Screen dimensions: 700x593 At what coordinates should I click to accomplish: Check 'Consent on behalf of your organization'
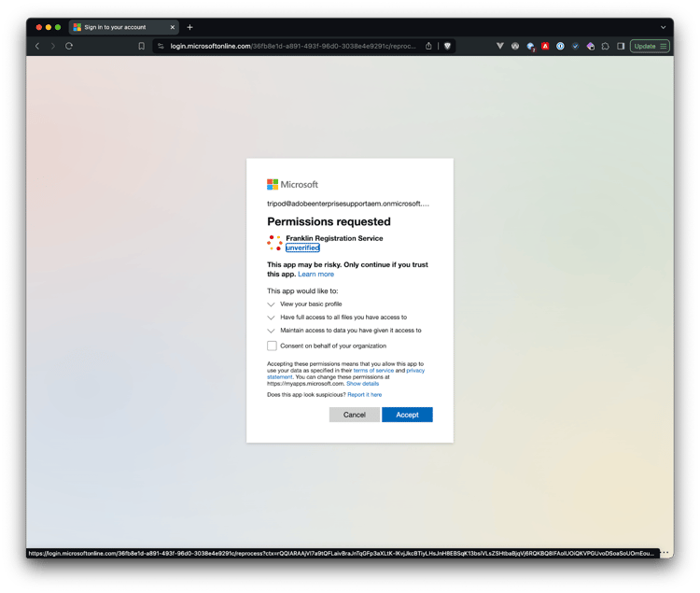pos(272,346)
